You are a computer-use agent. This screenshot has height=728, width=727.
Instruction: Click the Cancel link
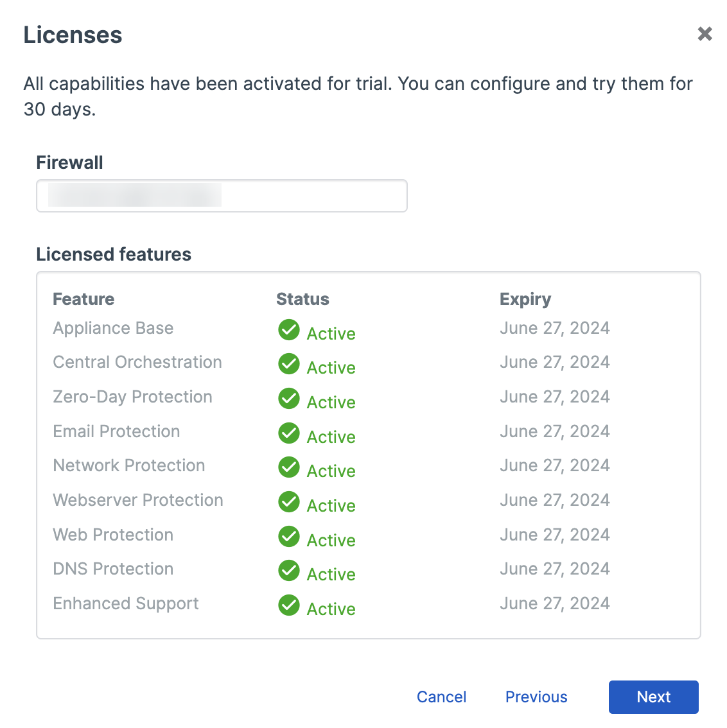(441, 697)
